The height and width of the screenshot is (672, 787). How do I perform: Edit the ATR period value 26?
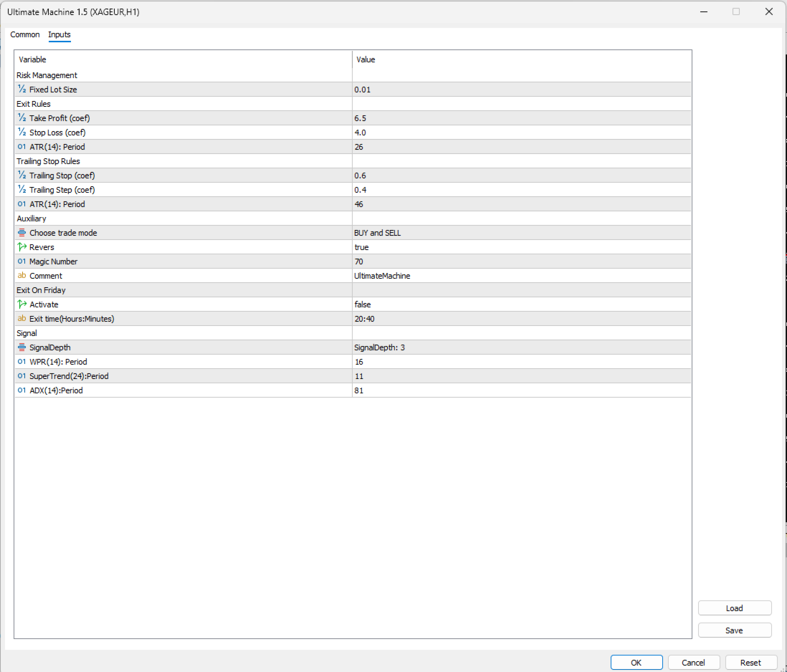522,147
